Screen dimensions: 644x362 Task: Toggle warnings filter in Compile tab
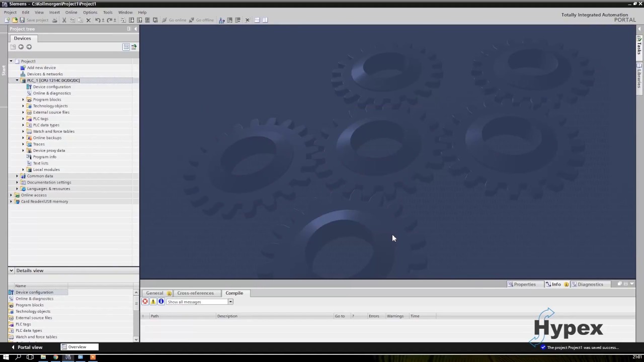click(153, 302)
